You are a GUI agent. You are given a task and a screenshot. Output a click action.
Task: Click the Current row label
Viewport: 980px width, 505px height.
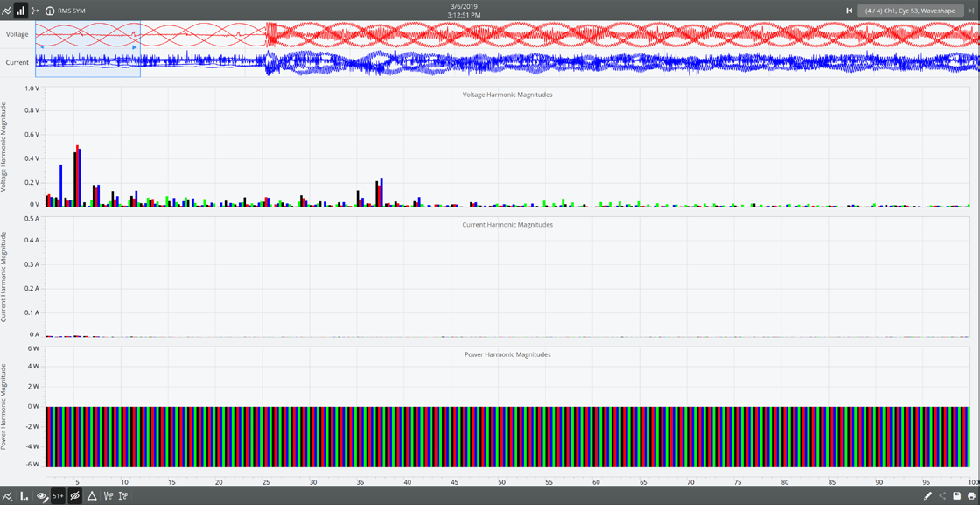click(x=17, y=62)
